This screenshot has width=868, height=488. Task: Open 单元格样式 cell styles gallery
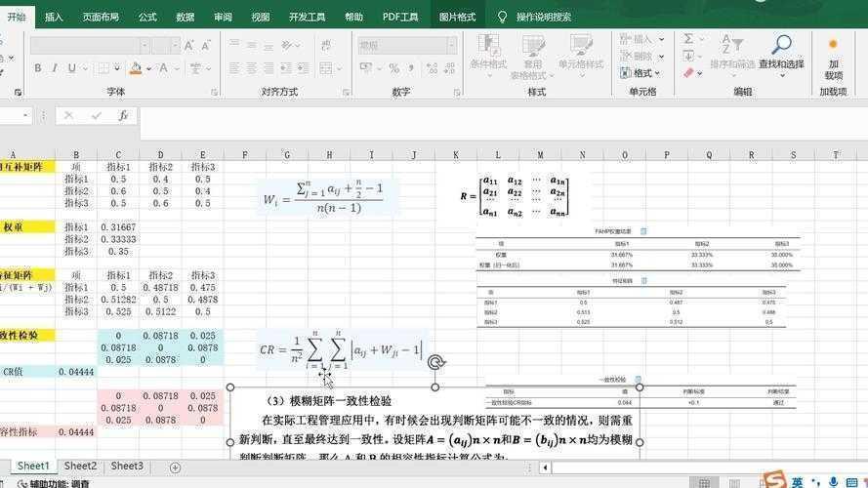coord(581,56)
